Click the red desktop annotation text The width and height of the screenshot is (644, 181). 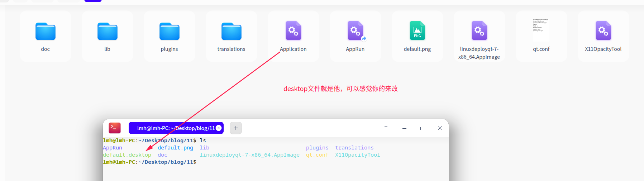341,89
